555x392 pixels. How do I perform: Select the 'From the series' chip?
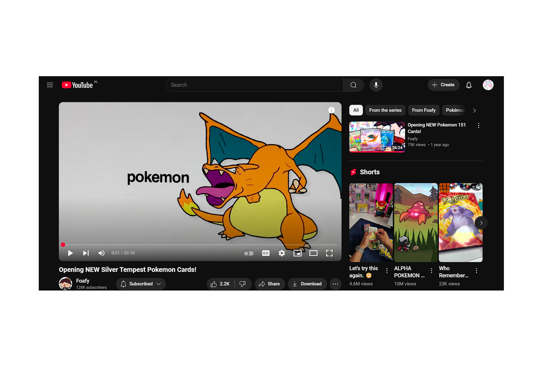(x=385, y=110)
